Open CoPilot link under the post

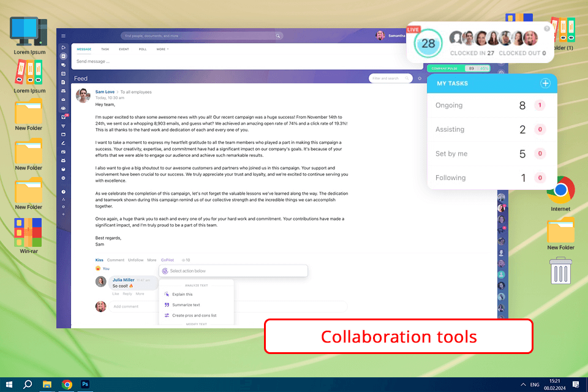[167, 260]
